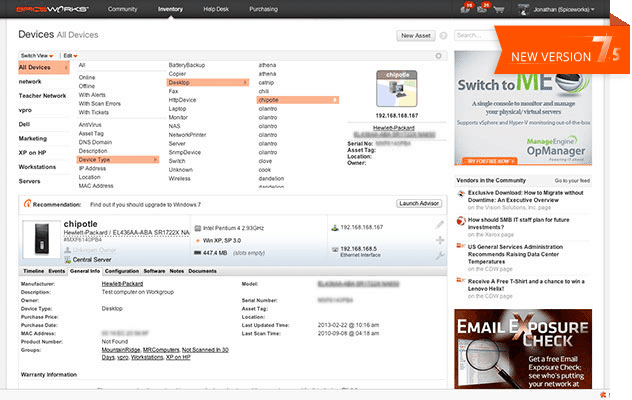This screenshot has width=632, height=400.
Task: Click the Spiceworks logo
Action: coord(52,9)
